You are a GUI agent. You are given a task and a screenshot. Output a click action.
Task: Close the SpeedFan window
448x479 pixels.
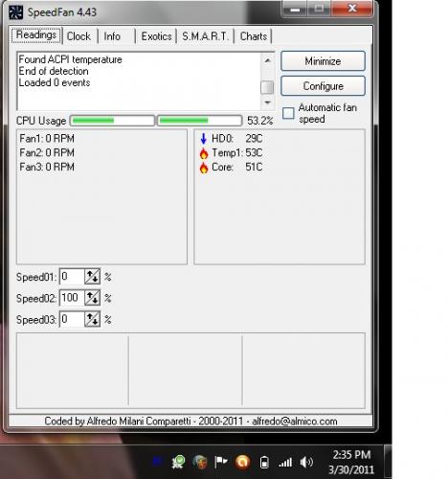(x=352, y=8)
